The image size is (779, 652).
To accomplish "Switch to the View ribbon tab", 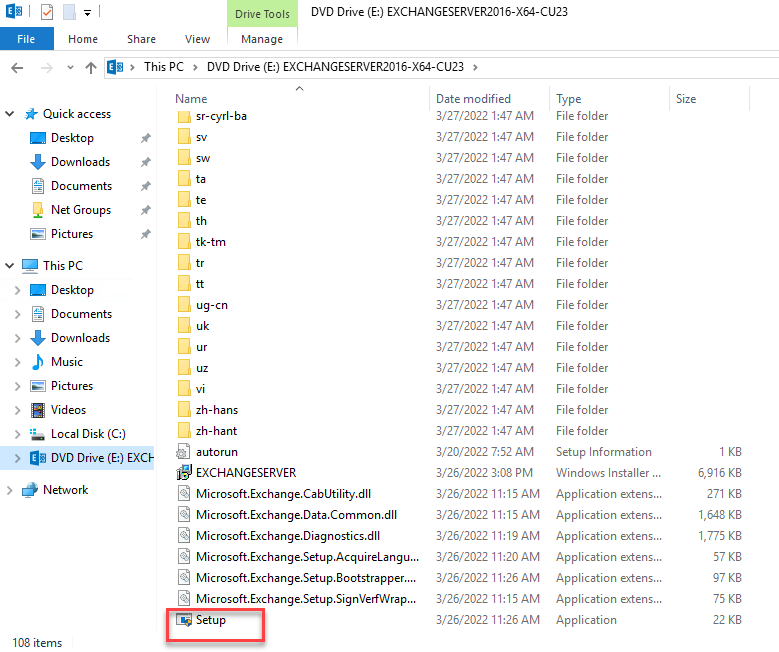I will (197, 39).
